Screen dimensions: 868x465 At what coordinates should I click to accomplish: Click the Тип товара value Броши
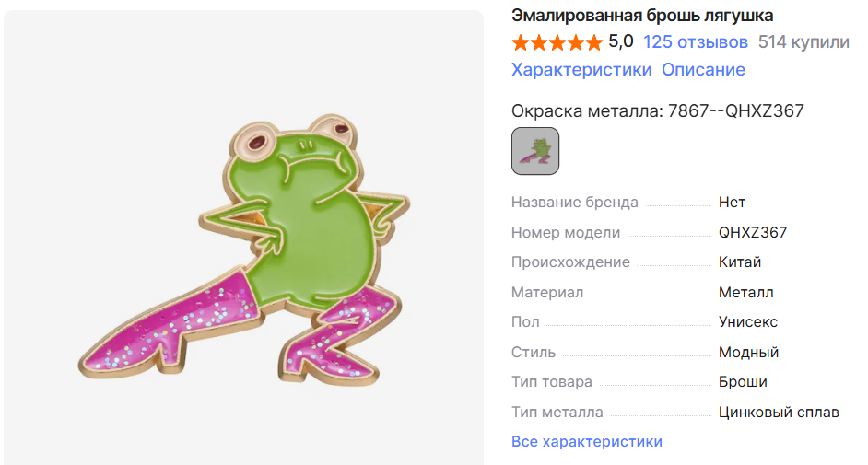coord(743,381)
